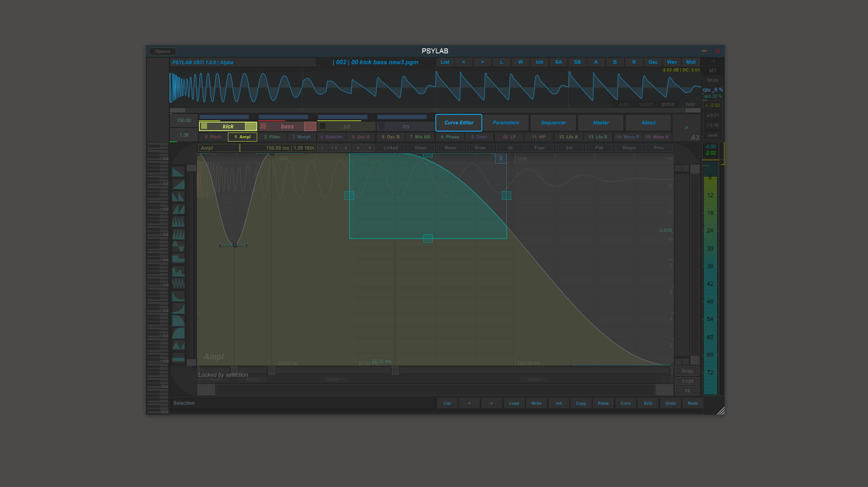
Task: Open the preset List in the top bar
Action: click(445, 62)
